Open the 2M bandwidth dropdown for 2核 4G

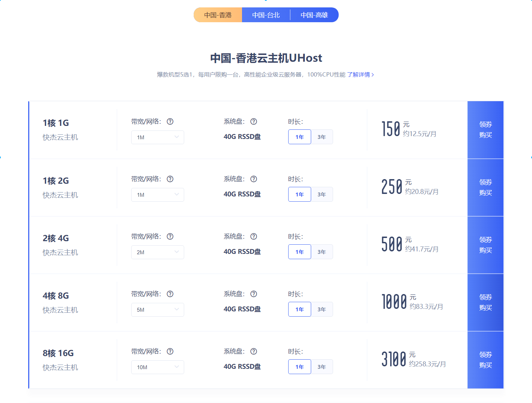point(158,252)
